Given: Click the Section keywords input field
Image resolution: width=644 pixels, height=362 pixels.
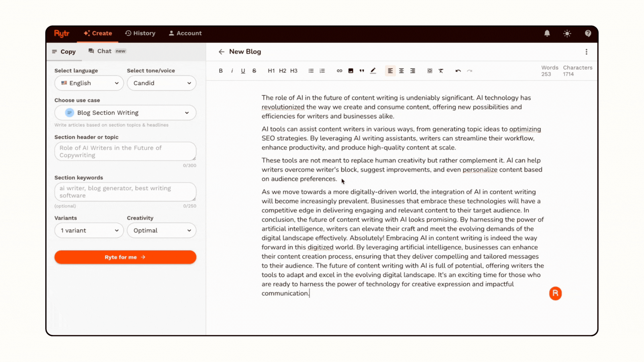Looking at the screenshot, I should (x=125, y=192).
